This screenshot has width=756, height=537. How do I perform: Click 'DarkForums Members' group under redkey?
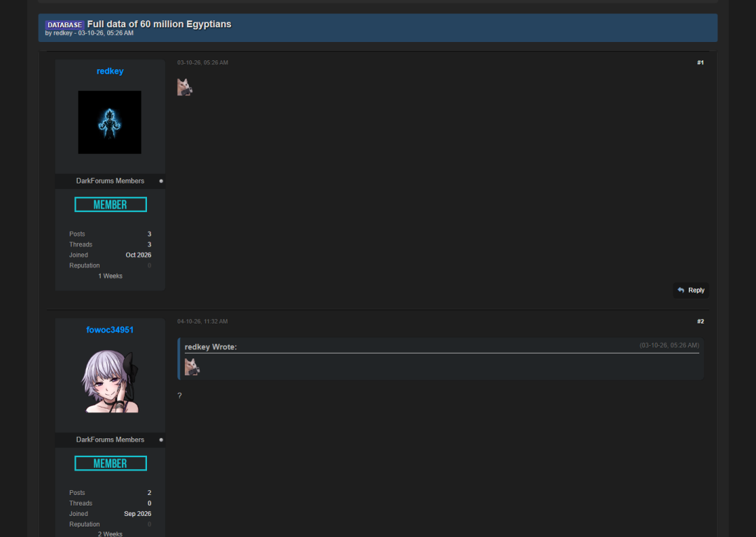(110, 181)
